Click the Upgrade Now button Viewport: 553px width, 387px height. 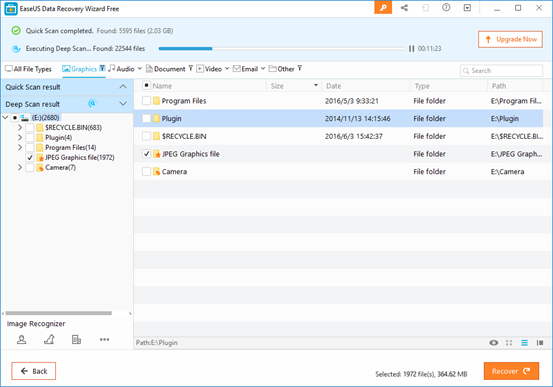[510, 39]
